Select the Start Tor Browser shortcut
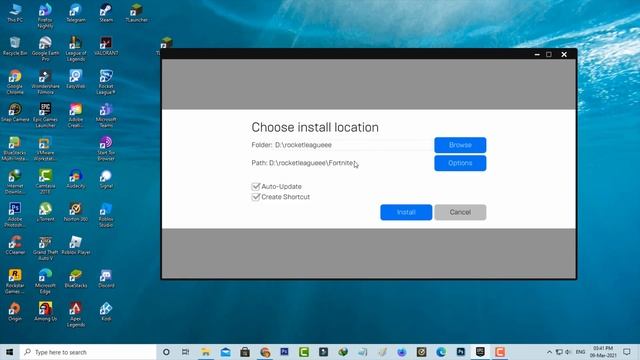 point(106,149)
